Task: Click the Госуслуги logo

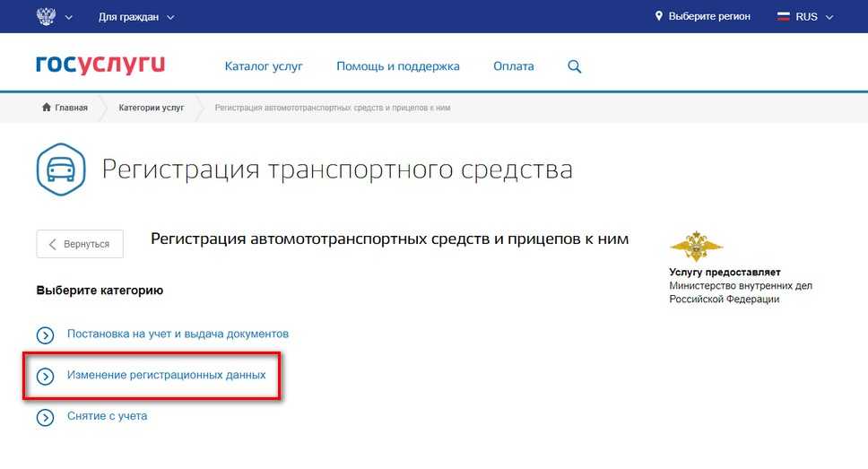Action: click(x=100, y=65)
